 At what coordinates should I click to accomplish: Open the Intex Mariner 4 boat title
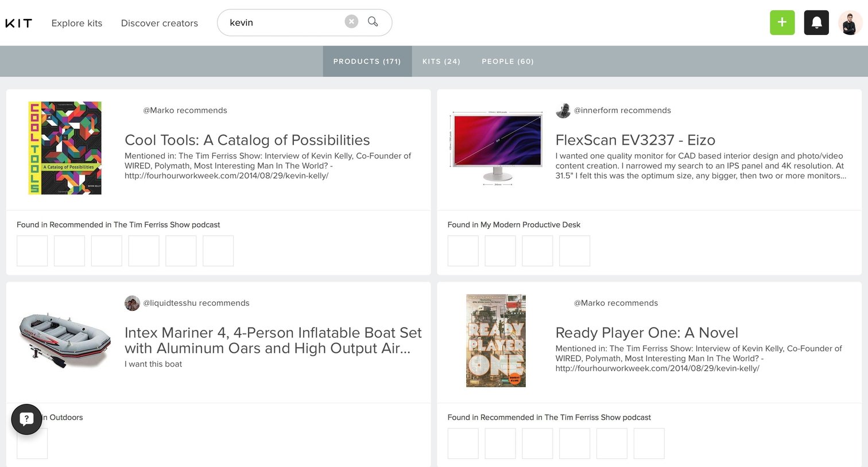273,340
